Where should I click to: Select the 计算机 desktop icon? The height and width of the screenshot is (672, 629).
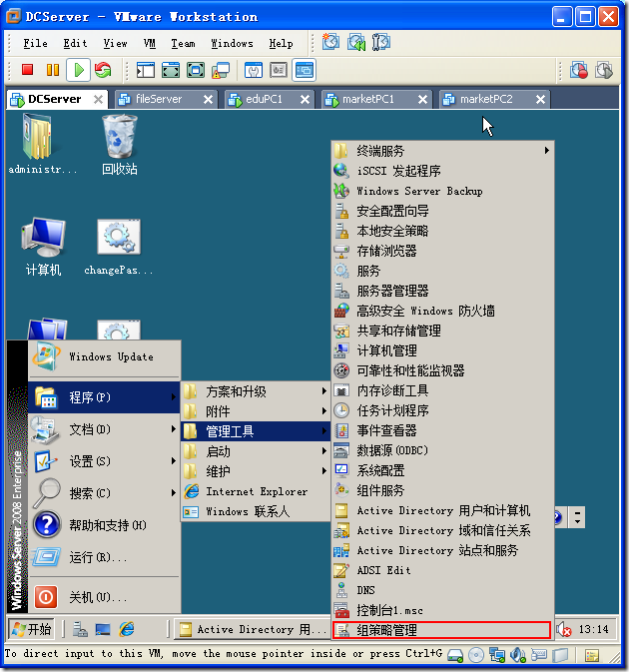pyautogui.click(x=43, y=247)
